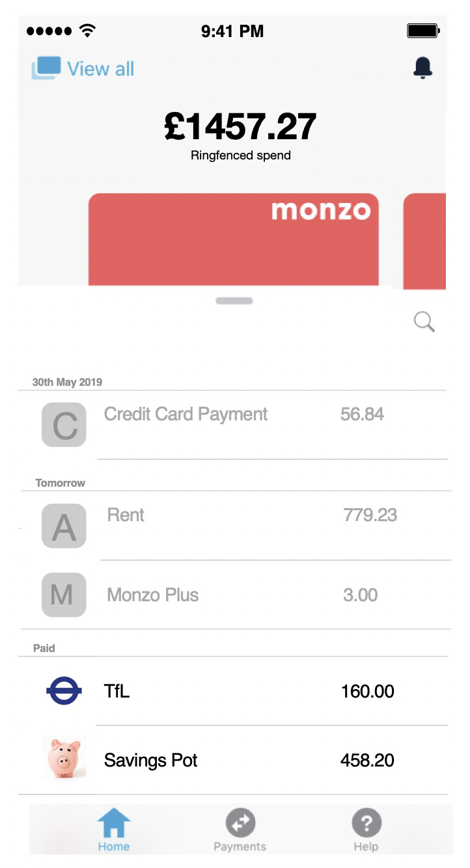Screen dimensions: 470x868
Task: Open the Rent 779.23 transaction row
Action: click(x=234, y=526)
